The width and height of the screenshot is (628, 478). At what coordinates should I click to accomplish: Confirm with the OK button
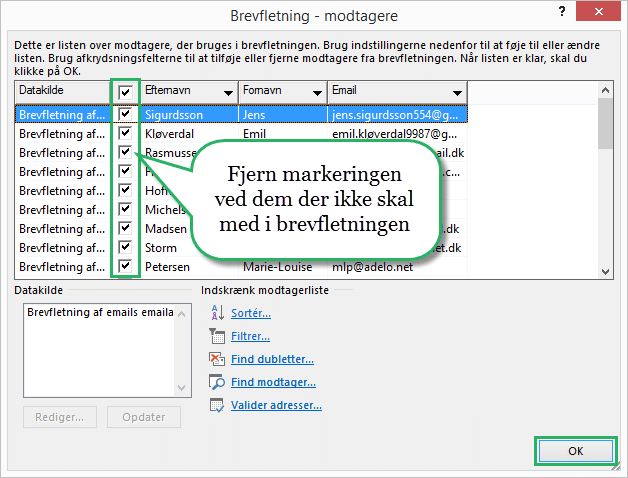click(576, 451)
